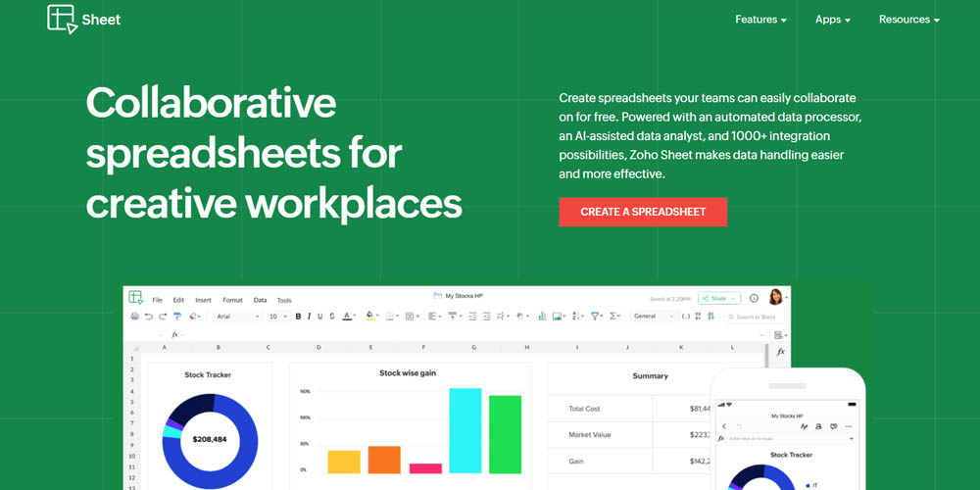Expand the Apps navigation menu
The height and width of the screenshot is (490, 980).
pos(832,20)
